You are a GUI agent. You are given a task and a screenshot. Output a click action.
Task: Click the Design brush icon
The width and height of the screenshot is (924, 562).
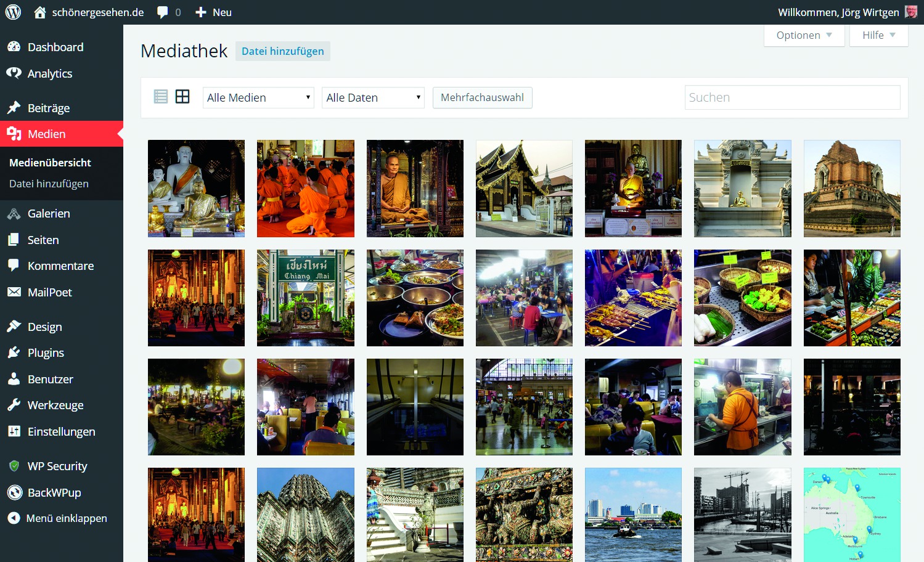click(14, 327)
